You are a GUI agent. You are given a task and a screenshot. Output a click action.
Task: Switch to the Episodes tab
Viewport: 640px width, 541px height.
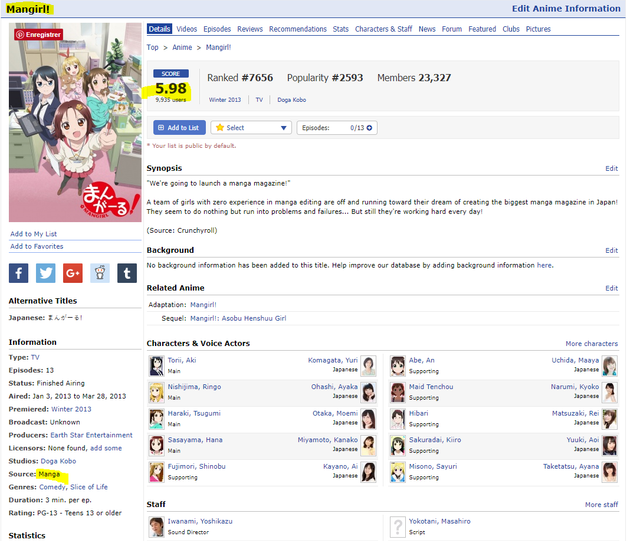coord(217,29)
